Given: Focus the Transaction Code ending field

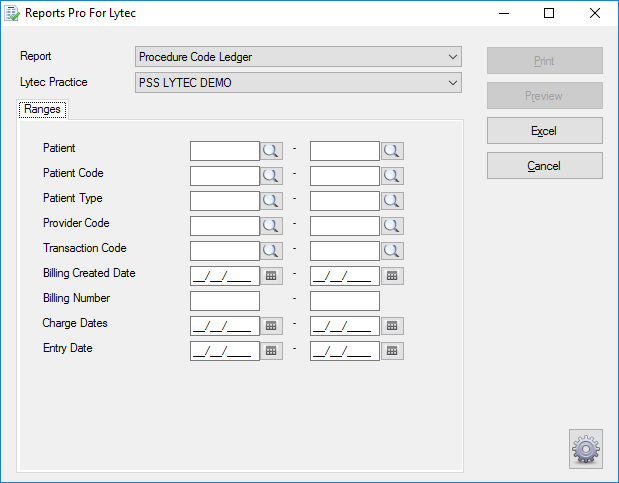Looking at the screenshot, I should pos(345,251).
